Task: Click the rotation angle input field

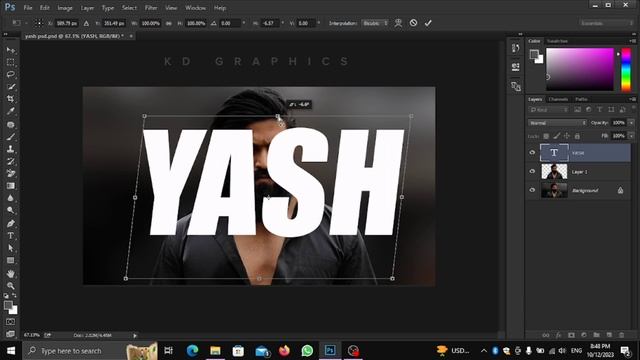Action: point(230,23)
